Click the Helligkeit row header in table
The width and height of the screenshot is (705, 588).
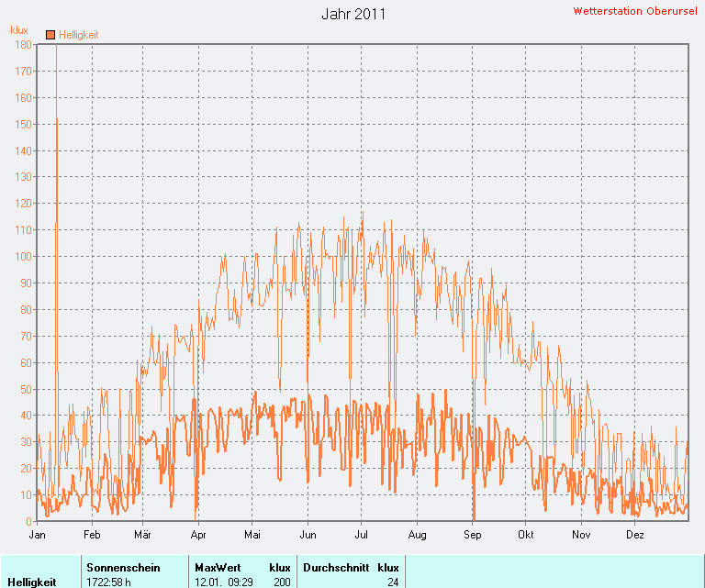pyautogui.click(x=32, y=582)
